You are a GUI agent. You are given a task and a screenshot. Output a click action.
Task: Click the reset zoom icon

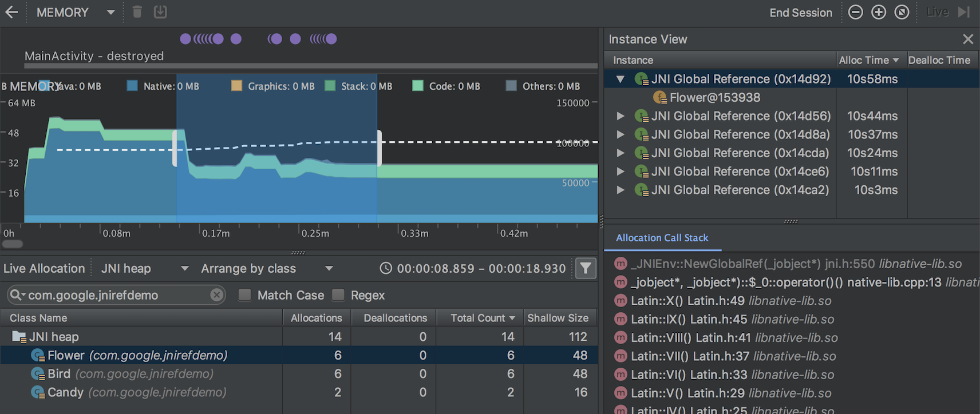pos(902,12)
